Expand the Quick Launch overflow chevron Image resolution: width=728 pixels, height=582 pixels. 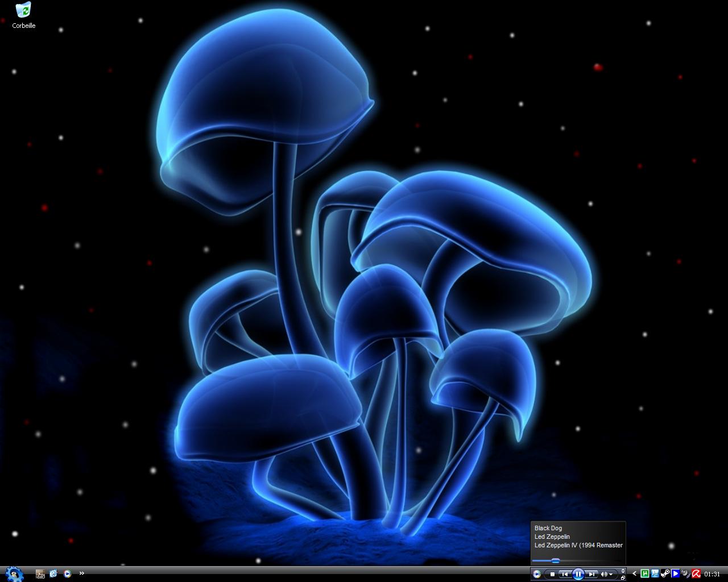[x=82, y=574]
